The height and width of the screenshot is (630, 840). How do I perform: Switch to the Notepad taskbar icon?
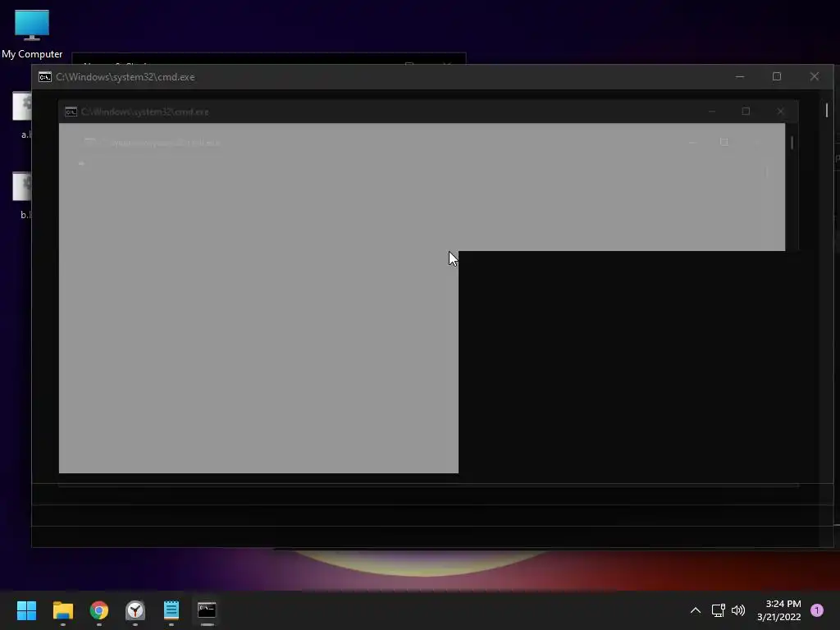171,610
